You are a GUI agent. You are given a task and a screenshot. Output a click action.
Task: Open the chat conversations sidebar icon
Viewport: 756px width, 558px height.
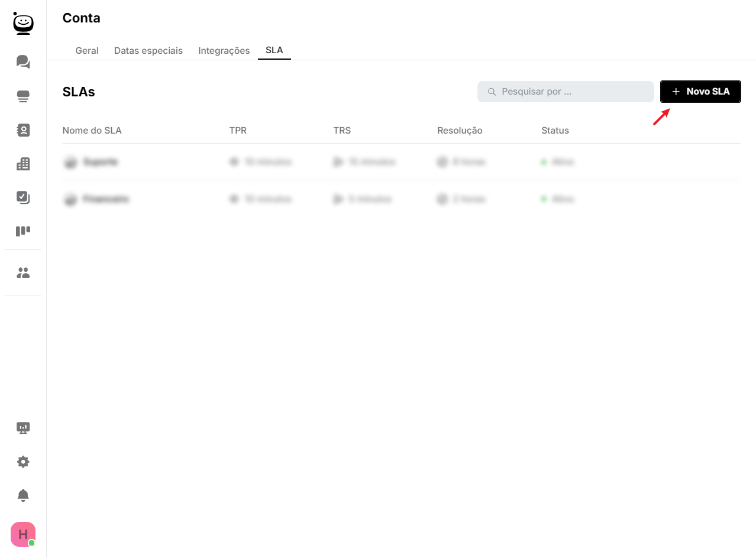pos(23,61)
